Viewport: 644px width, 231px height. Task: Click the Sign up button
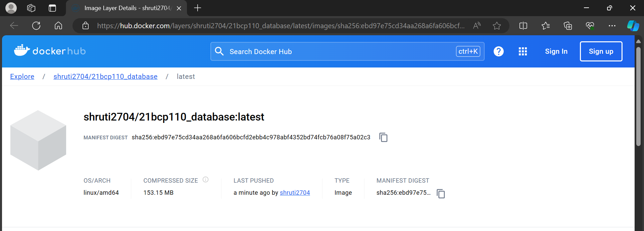[x=601, y=51]
